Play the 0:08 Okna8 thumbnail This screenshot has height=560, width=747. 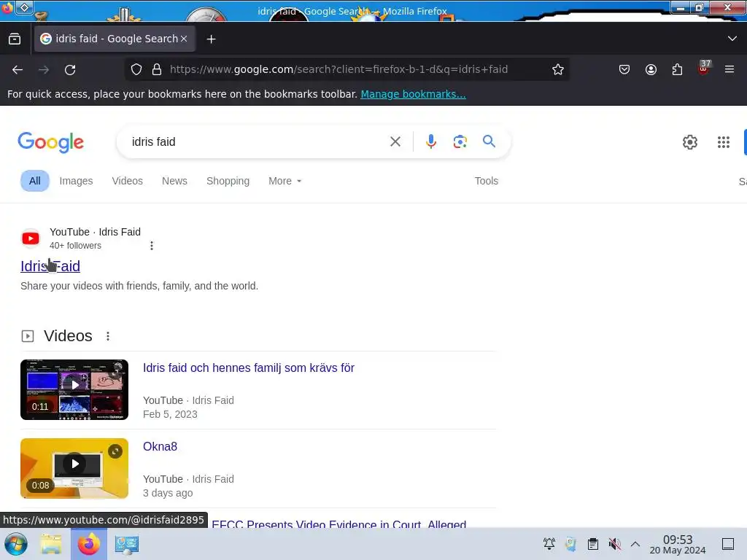(x=74, y=468)
